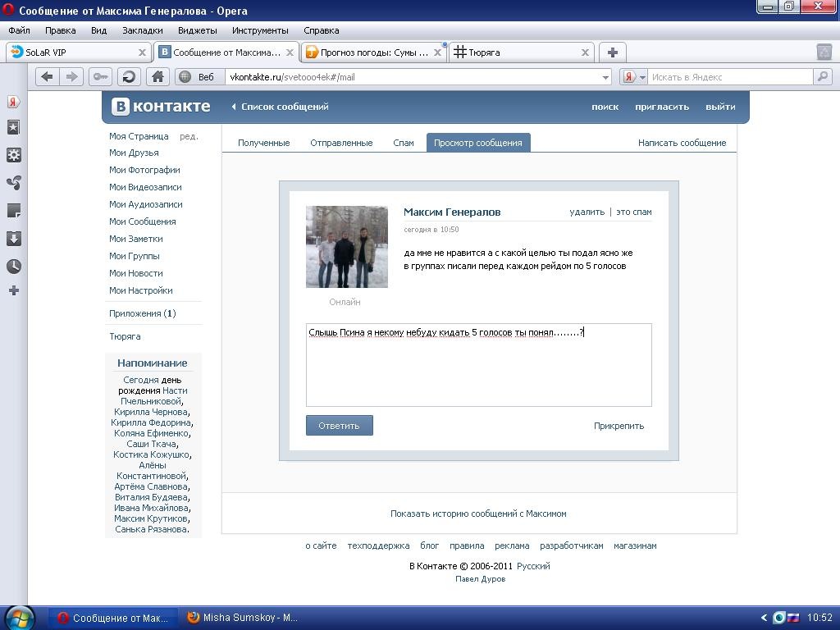
Task: Open Приложения (1) in left menu
Action: [x=143, y=313]
